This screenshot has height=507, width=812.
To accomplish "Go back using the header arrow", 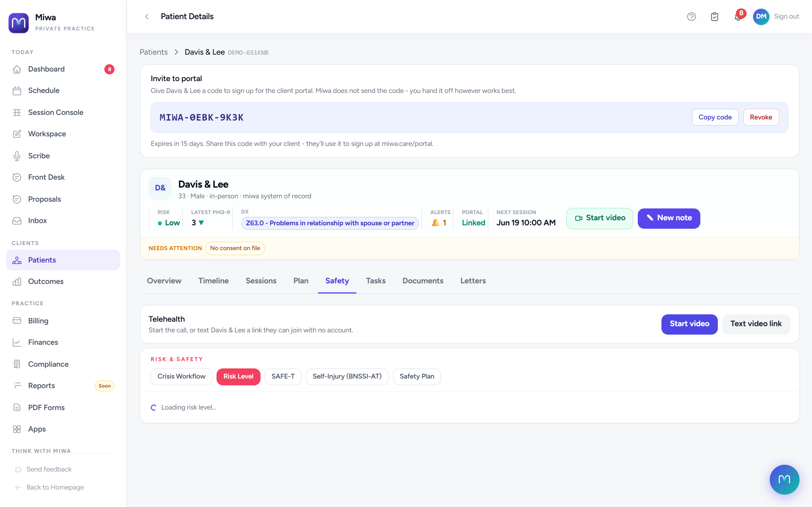I will [x=147, y=16].
